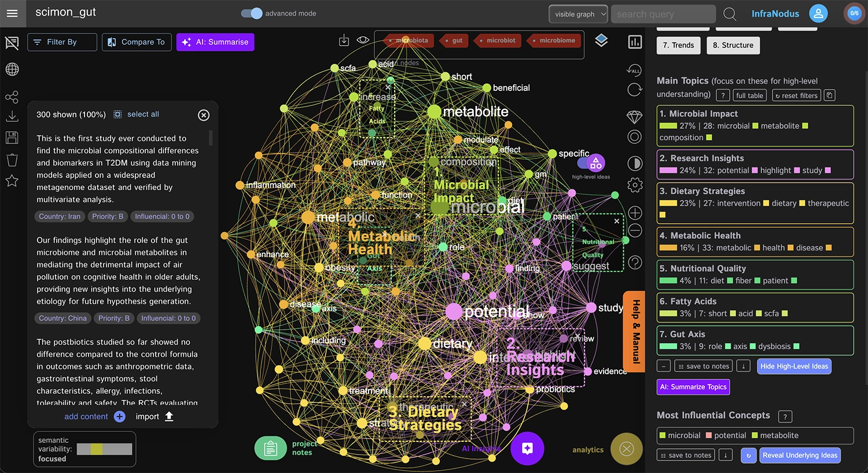Click the question mark help circle icon
Screen dimensions: 868x473
pyautogui.click(x=635, y=263)
